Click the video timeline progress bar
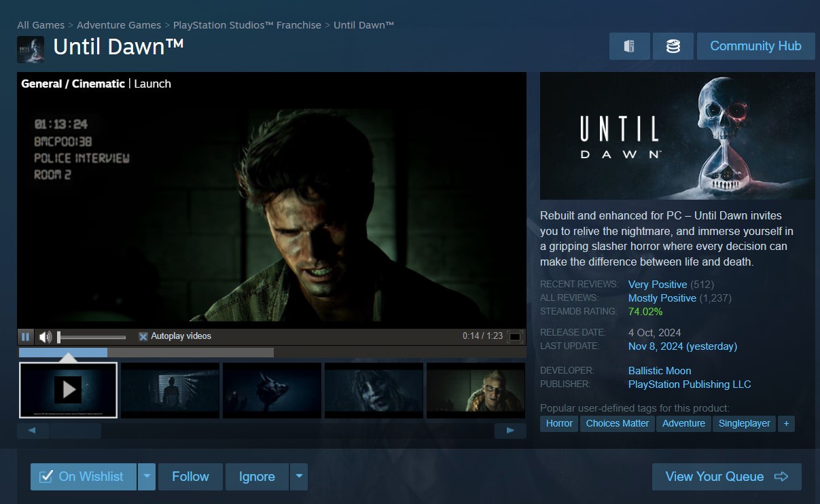 272,353
